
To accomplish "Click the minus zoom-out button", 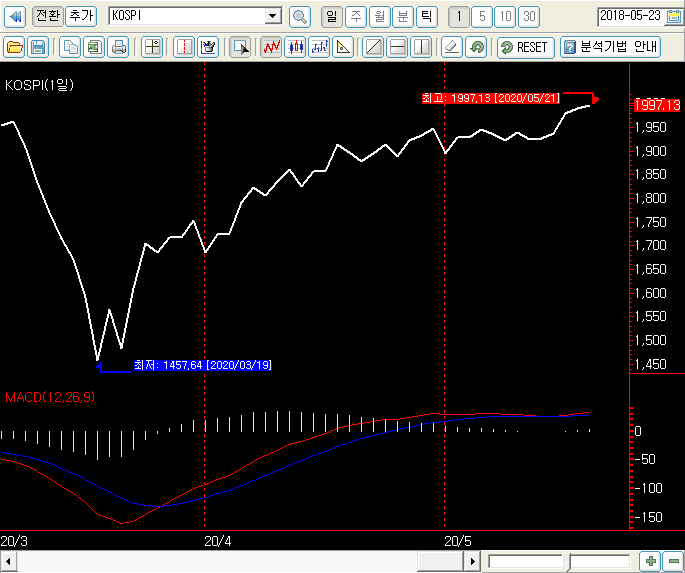I will point(673,561).
